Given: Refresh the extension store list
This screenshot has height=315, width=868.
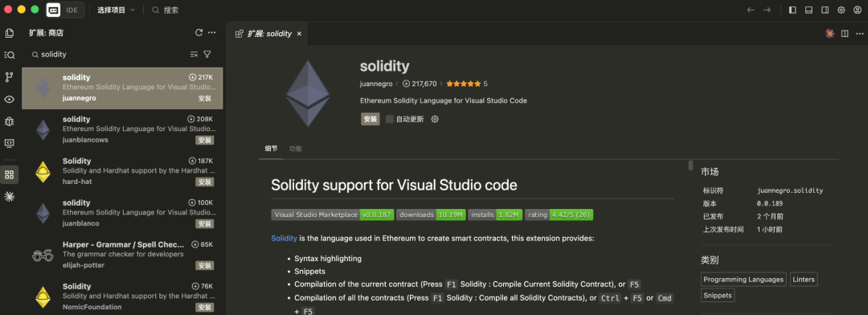Looking at the screenshot, I should (199, 33).
